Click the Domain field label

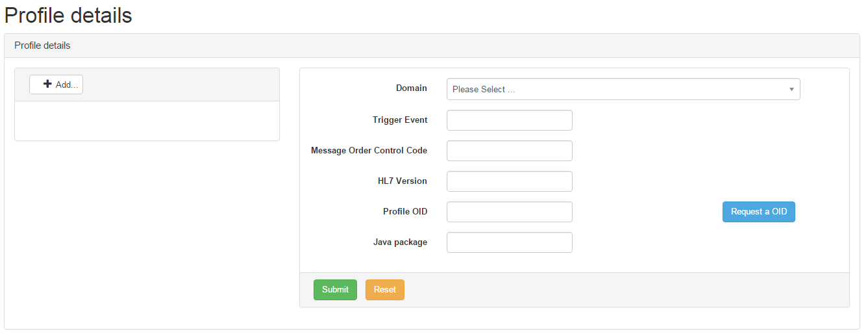point(412,88)
